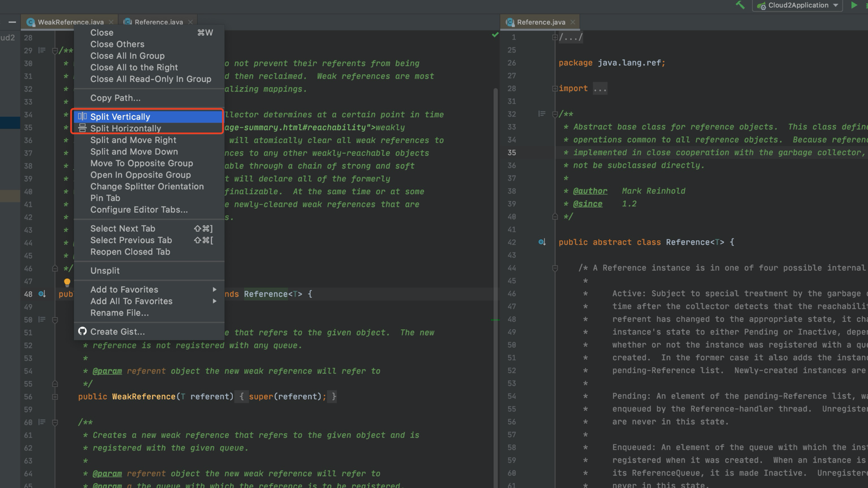Switch to left Reference.java tab
868x488 pixels.
point(158,22)
